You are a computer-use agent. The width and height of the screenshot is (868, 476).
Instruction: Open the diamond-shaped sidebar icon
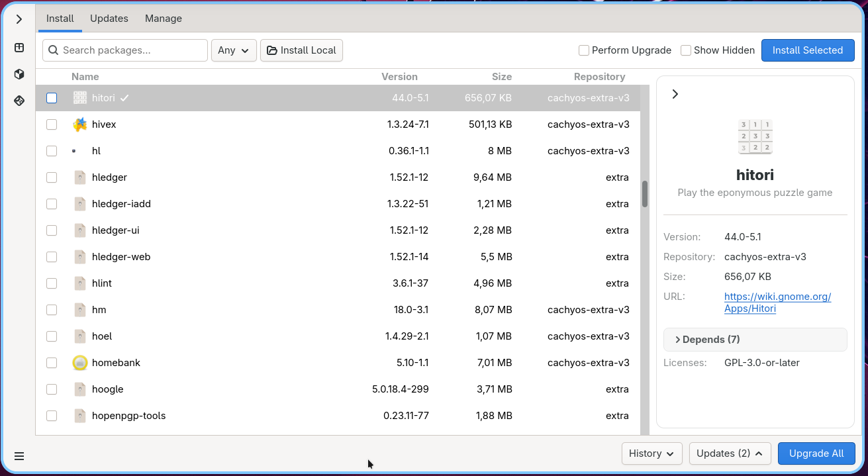point(19,101)
